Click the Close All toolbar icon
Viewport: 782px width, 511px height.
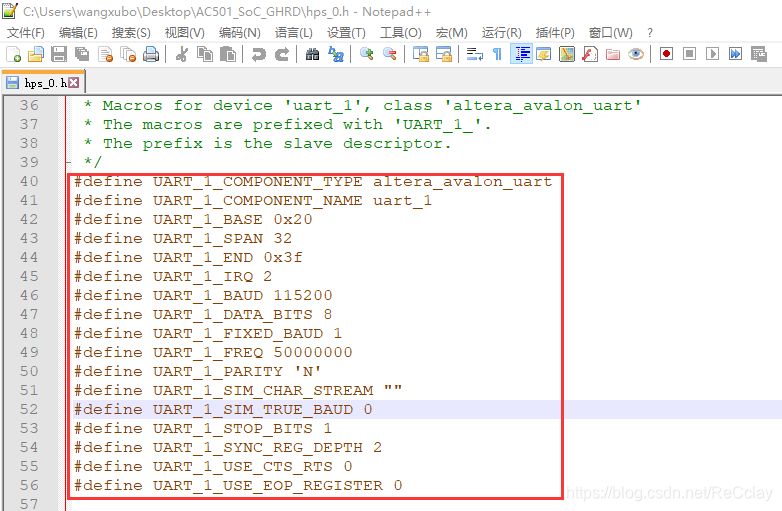pos(128,54)
